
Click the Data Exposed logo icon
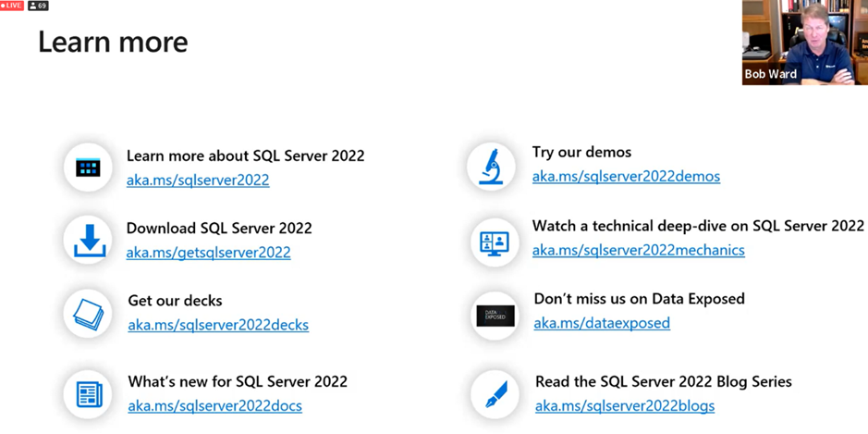point(495,316)
